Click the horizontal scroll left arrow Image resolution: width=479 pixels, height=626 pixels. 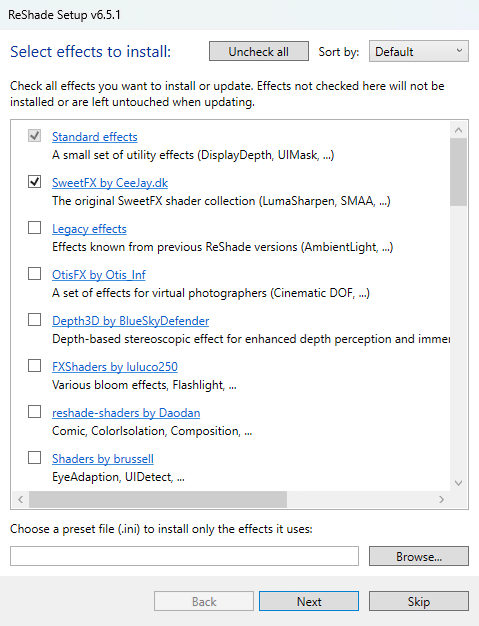[21, 499]
